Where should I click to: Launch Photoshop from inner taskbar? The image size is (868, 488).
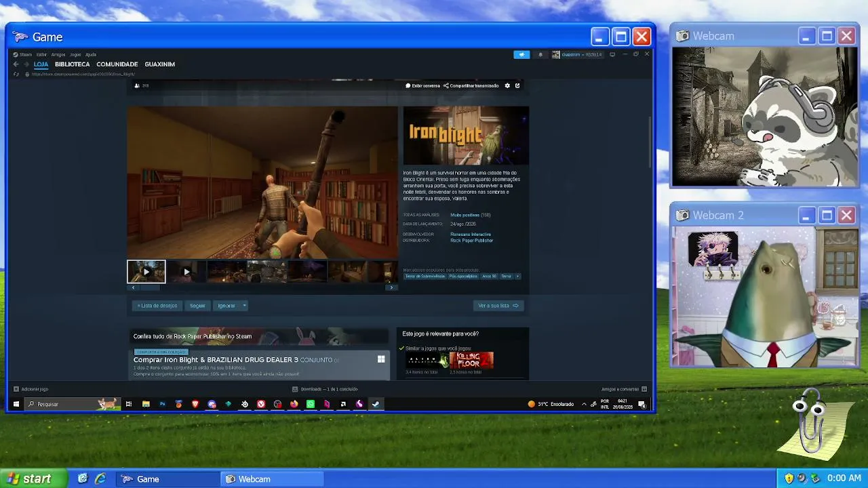pyautogui.click(x=162, y=404)
